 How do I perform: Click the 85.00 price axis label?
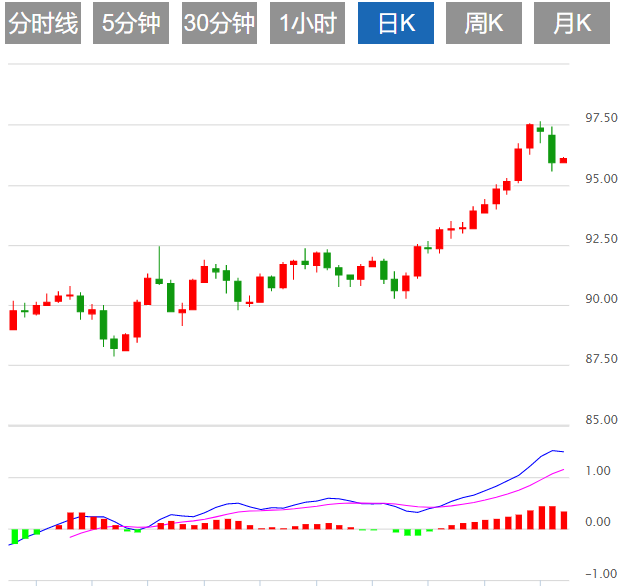pyautogui.click(x=600, y=419)
